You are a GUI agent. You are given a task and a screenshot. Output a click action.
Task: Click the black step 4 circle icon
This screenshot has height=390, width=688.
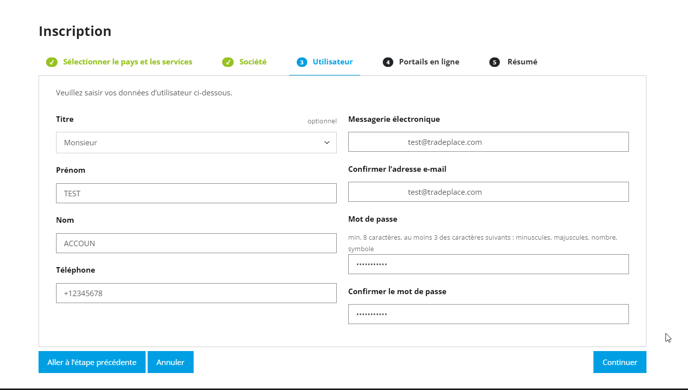click(388, 62)
